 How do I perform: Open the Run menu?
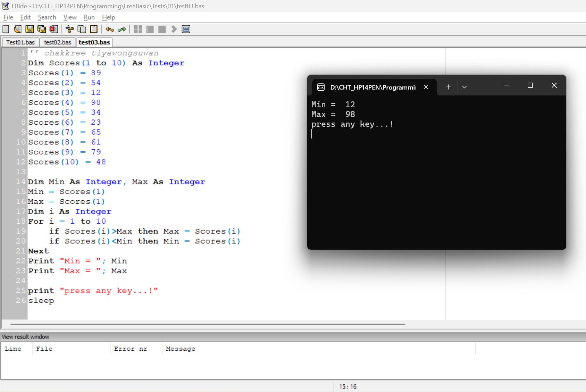pyautogui.click(x=89, y=17)
